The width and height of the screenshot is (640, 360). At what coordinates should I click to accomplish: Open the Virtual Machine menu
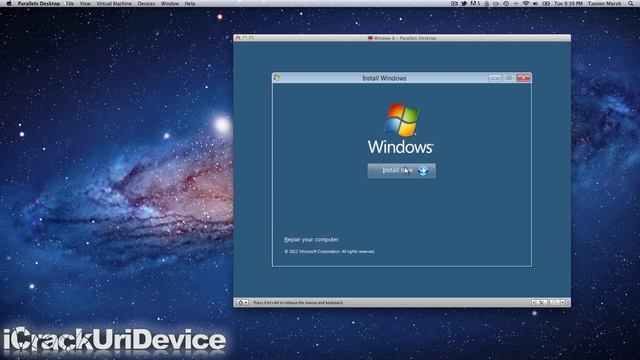click(114, 3)
